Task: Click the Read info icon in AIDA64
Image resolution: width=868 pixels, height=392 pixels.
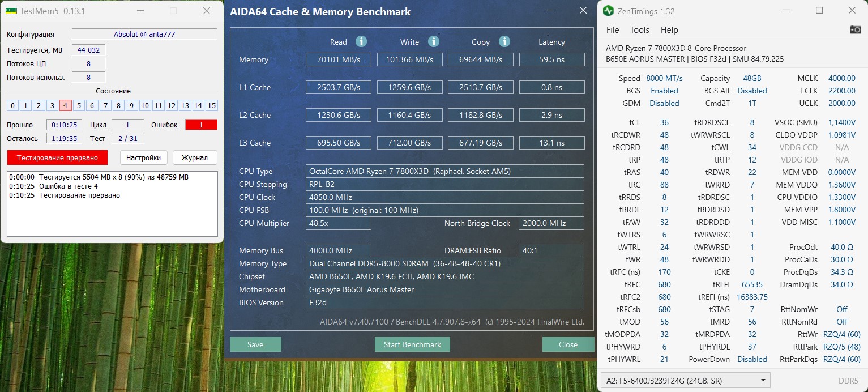Action: tap(361, 41)
